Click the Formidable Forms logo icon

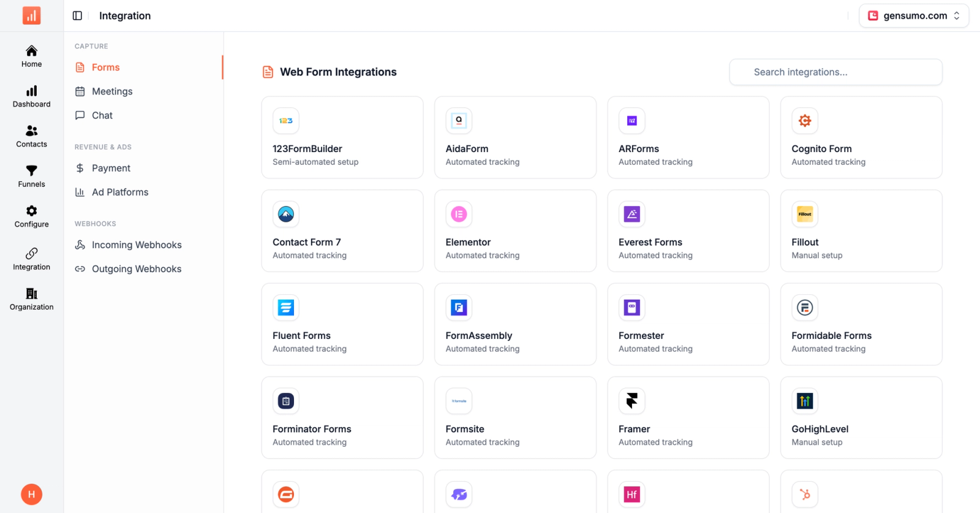805,308
